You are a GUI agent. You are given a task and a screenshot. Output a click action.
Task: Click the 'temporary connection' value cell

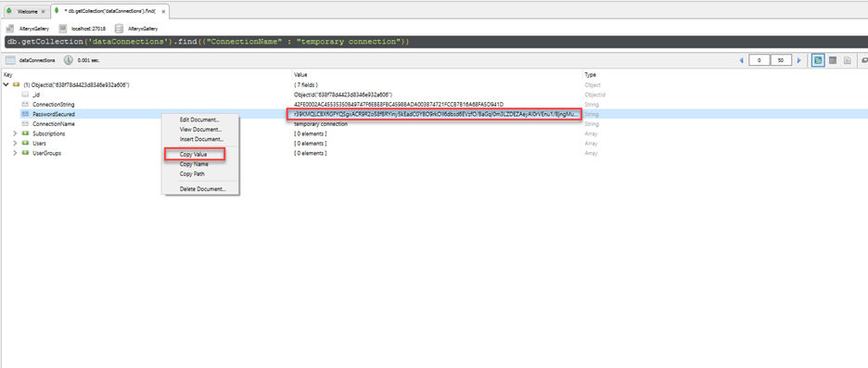[x=321, y=124]
